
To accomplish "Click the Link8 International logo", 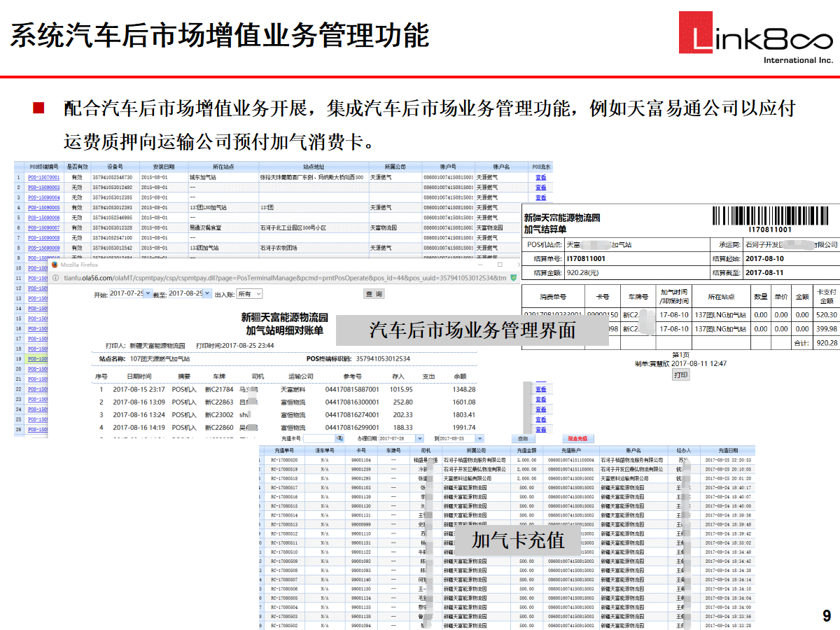I will [x=755, y=39].
